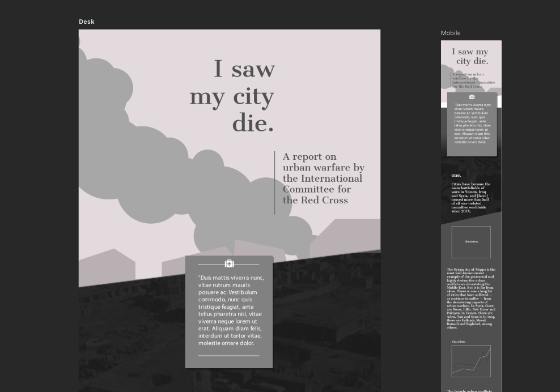Select the Mobile quote card text
Viewport: 560px width, 392px height.
click(x=472, y=123)
